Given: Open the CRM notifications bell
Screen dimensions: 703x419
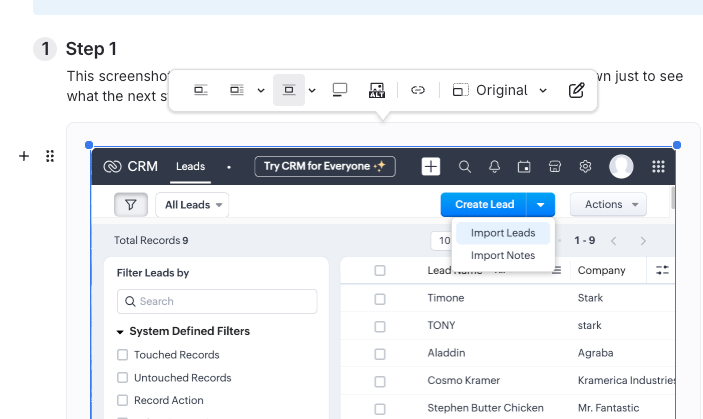Looking at the screenshot, I should [494, 167].
